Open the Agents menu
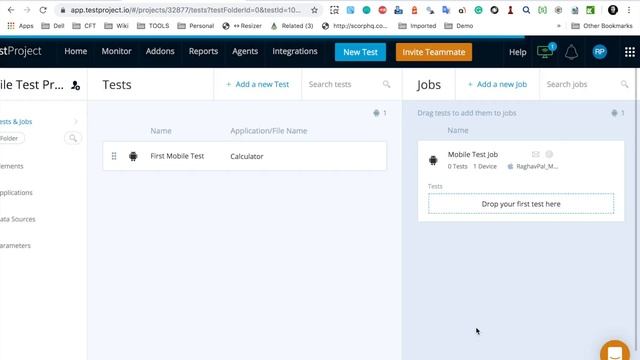The width and height of the screenshot is (640, 360). coord(245,51)
